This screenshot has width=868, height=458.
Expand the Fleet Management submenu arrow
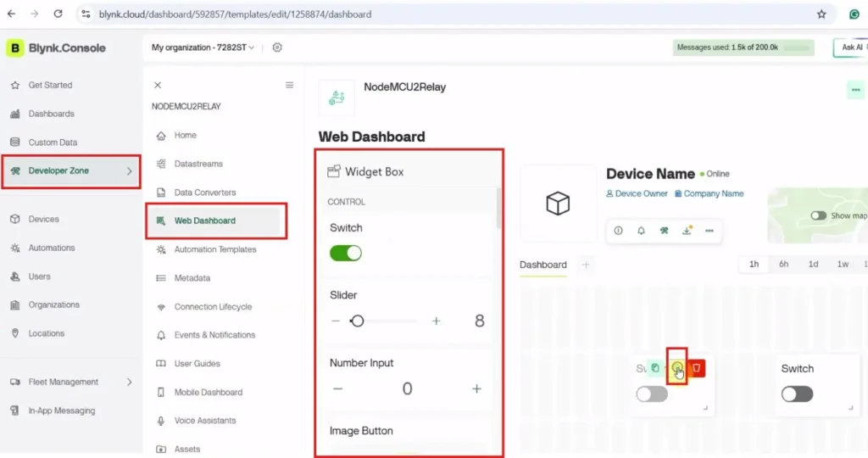130,383
